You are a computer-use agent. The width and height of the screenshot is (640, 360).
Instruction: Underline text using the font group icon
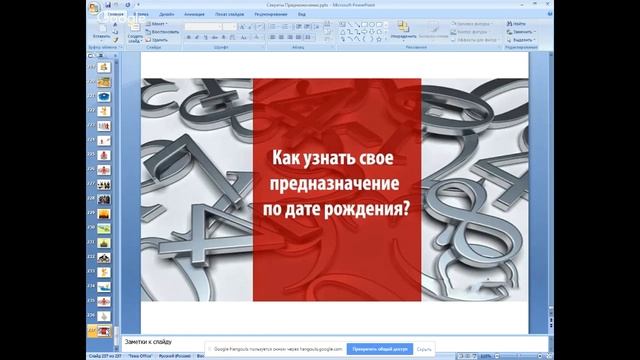[206, 37]
